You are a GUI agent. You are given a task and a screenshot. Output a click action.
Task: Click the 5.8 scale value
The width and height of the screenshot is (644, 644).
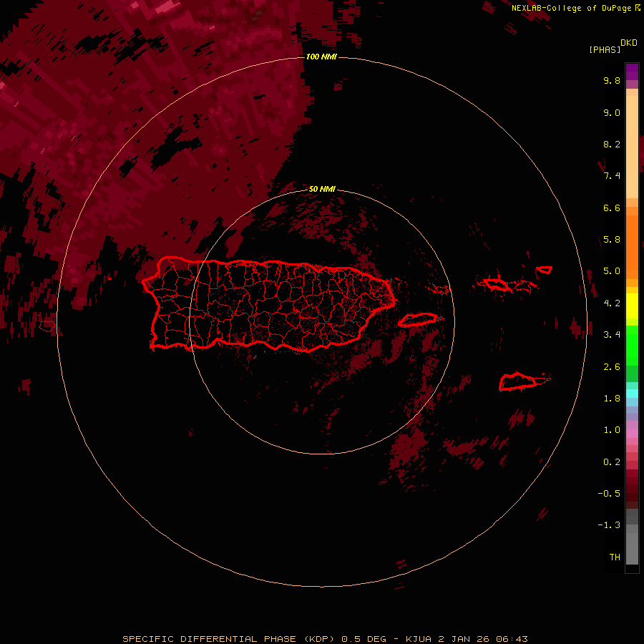(x=612, y=240)
